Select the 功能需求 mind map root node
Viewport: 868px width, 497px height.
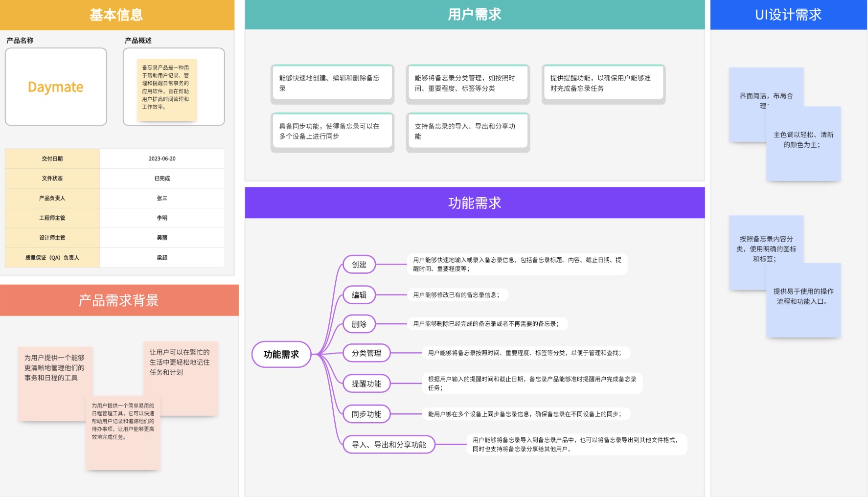pos(281,354)
